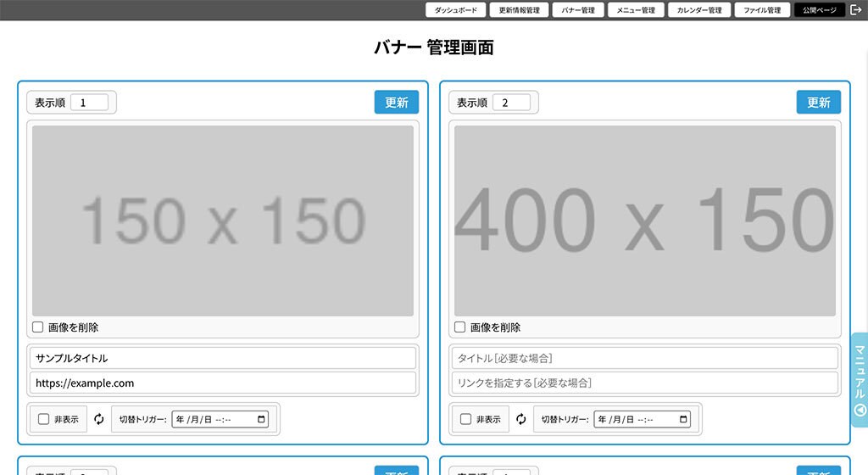Open calendar picker icon for banner 1 trigger
868x475 pixels.
tap(261, 419)
